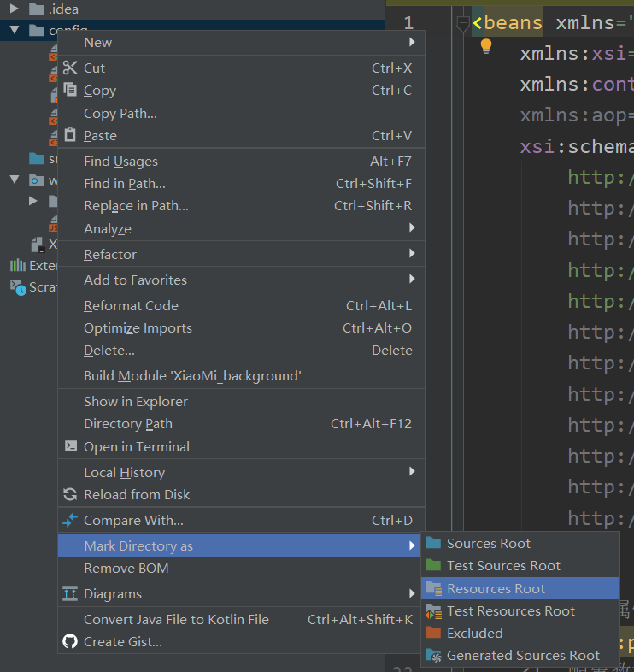Click the External Libraries bar chart icon
634x672 pixels.
[x=18, y=265]
